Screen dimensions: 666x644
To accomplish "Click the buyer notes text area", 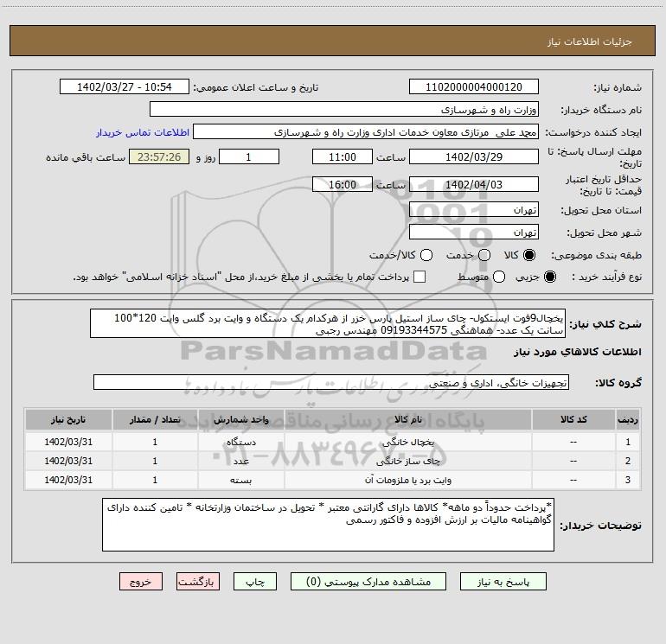I will [x=328, y=525].
